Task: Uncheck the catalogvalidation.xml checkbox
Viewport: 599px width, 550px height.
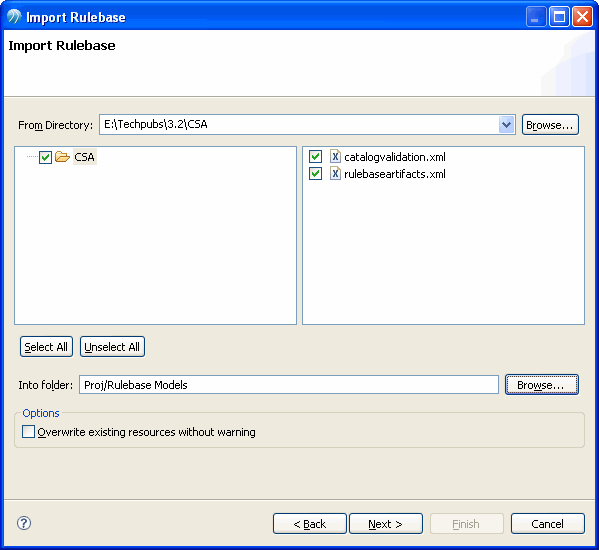Action: point(315,156)
